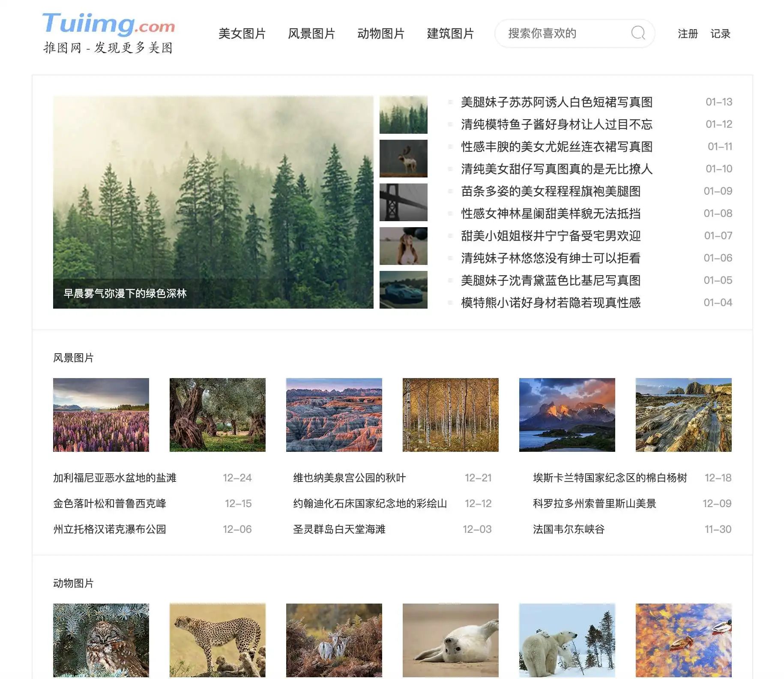Click the Tuiimg.com logo
The height and width of the screenshot is (679, 784).
click(108, 24)
